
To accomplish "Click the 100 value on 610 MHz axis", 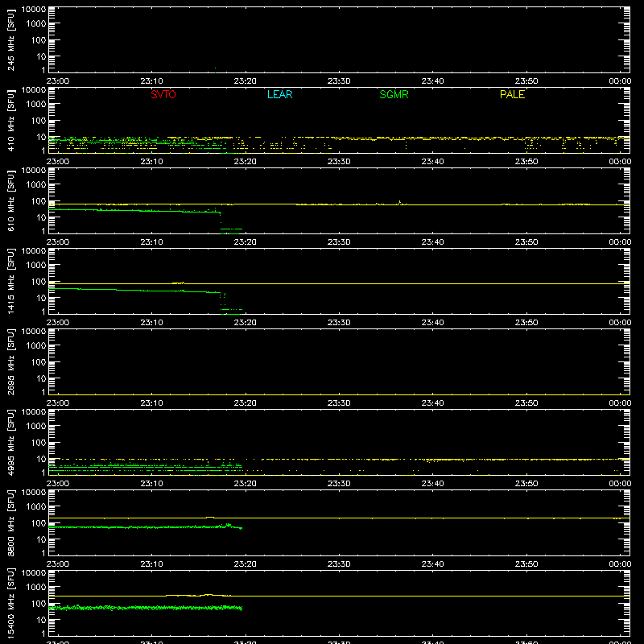I will pyautogui.click(x=39, y=201).
